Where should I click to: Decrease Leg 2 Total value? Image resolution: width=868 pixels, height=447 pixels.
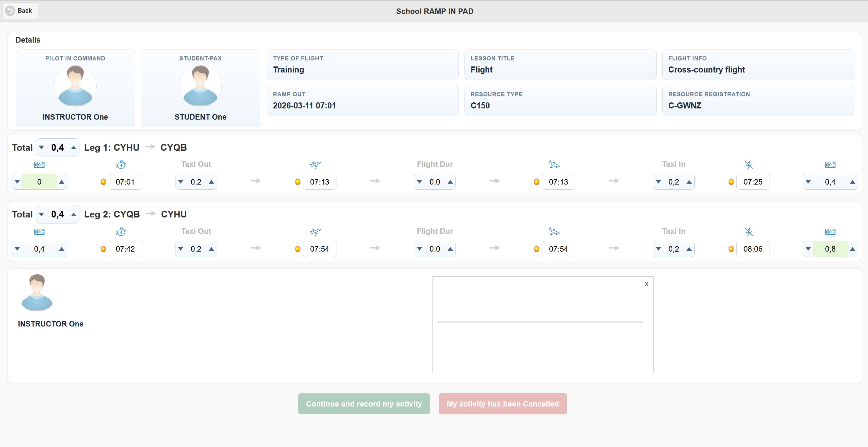[x=41, y=214]
